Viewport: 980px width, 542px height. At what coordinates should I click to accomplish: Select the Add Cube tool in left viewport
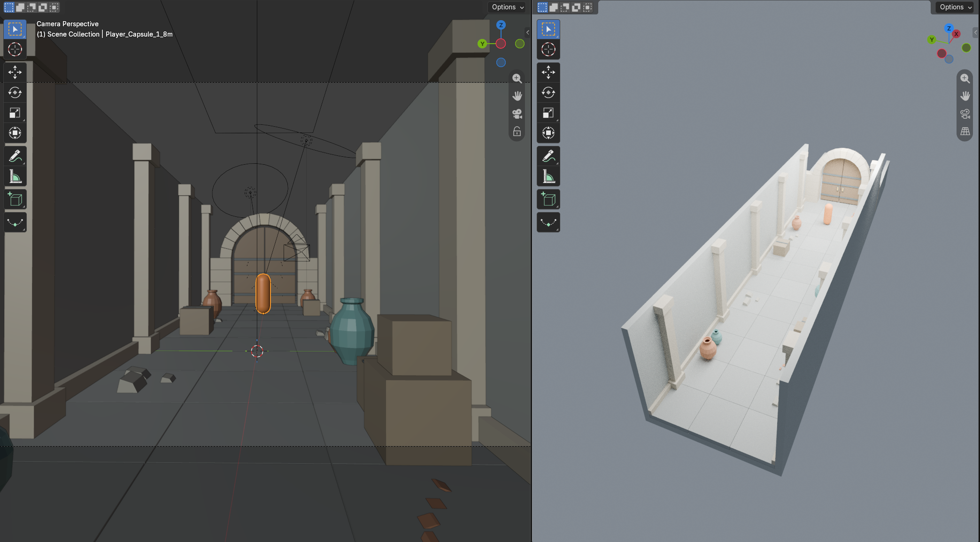[x=15, y=199]
